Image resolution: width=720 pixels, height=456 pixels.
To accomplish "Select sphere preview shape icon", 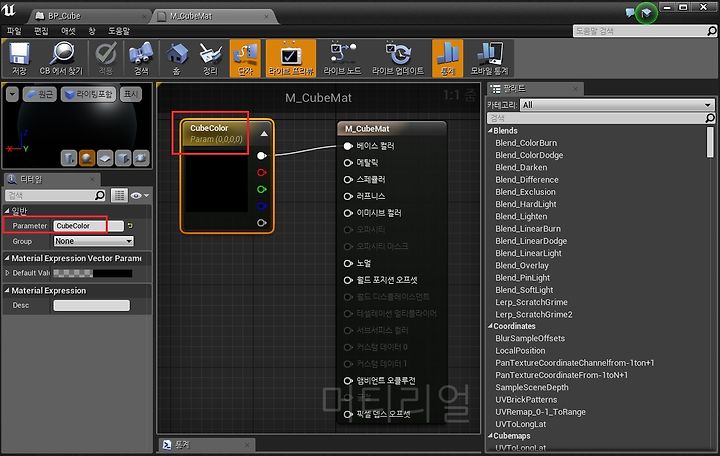I will 87,158.
